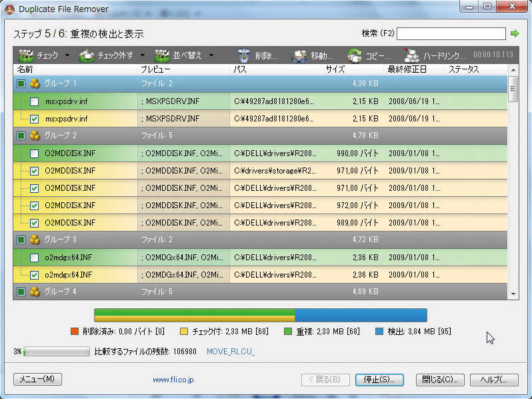Click the プレビュー column header
Viewport: 532px width, 399px height.
(x=183, y=69)
